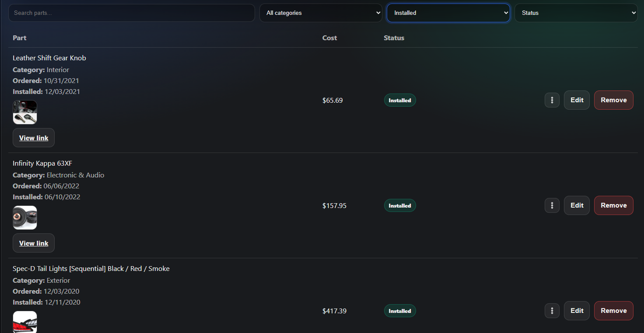Open the Installed filter dropdown
This screenshot has width=644, height=333.
click(448, 13)
